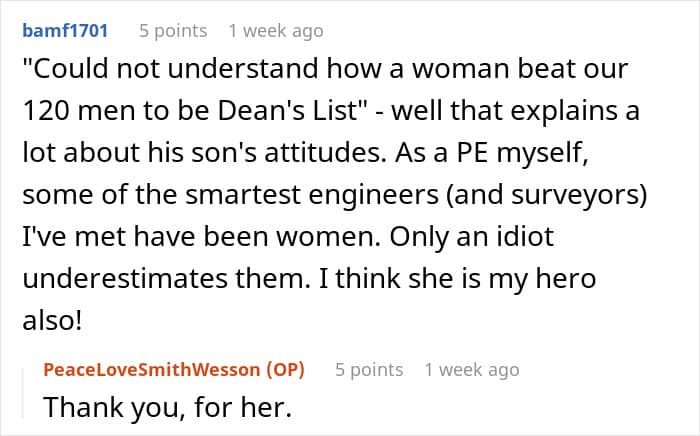The height and width of the screenshot is (436, 700).
Task: Click the "Thank you, for her." reply text
Action: tap(168, 407)
